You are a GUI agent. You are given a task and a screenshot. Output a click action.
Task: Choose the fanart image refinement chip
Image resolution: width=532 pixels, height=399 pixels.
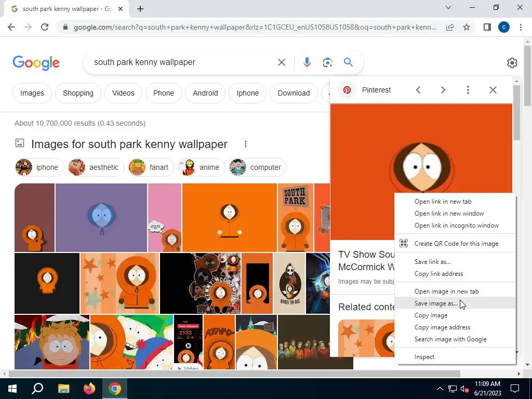[151, 167]
